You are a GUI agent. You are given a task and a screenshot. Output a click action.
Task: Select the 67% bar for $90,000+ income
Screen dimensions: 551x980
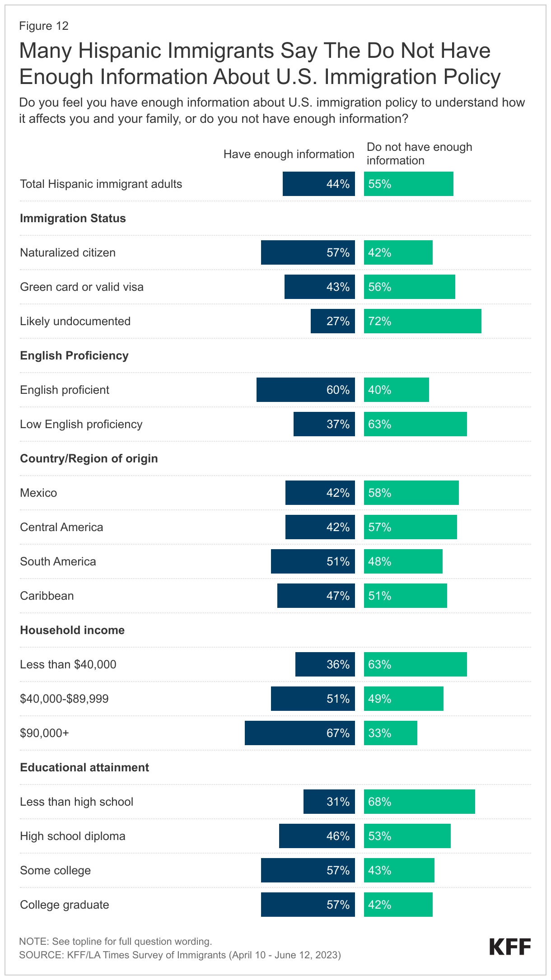click(299, 733)
